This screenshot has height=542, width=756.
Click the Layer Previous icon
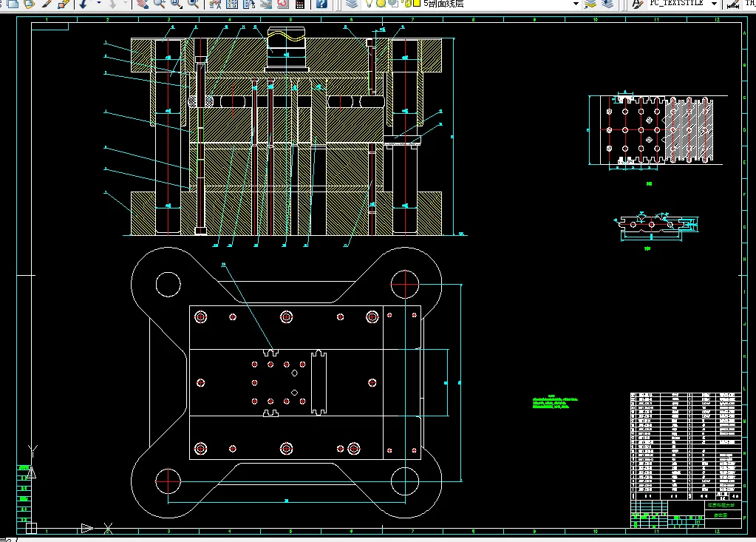[607, 4]
